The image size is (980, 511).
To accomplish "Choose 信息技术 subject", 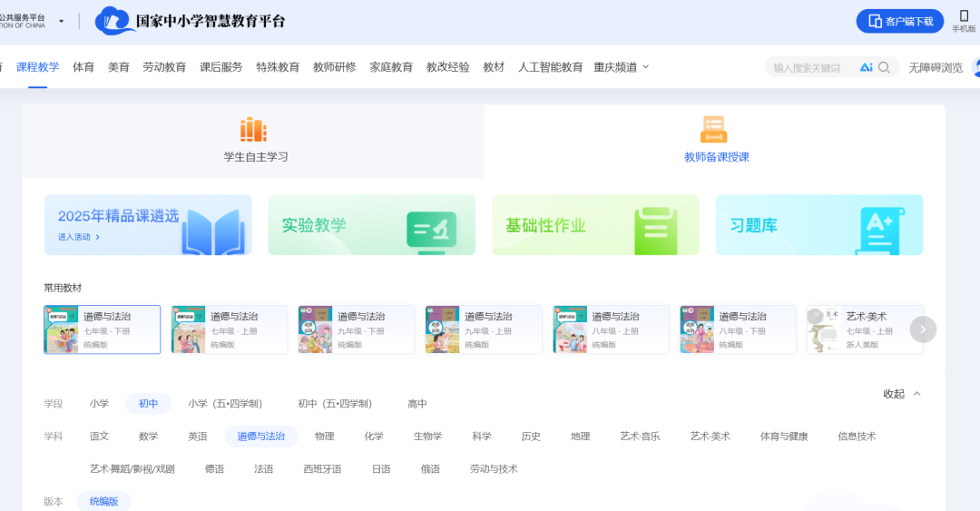I will 857,436.
